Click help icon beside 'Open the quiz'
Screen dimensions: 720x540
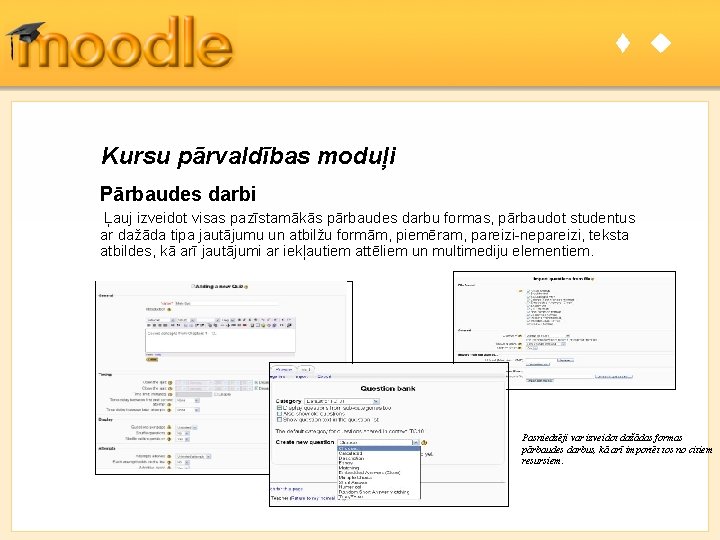[x=170, y=382]
